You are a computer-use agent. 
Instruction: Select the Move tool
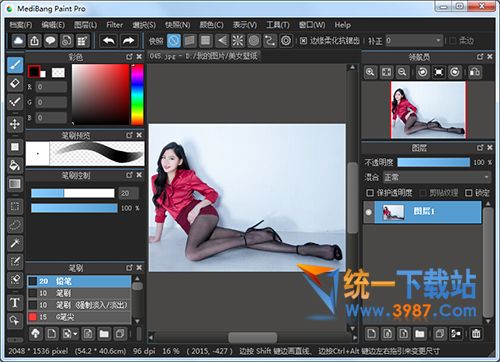click(15, 124)
